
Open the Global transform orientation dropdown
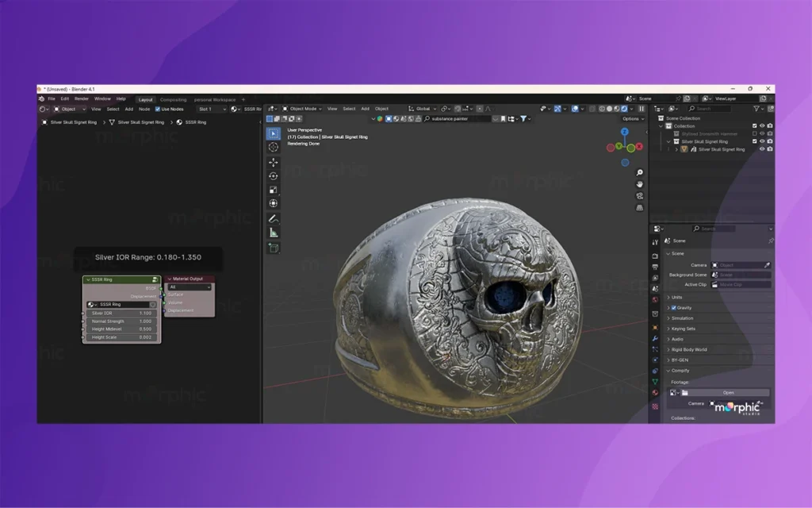(422, 109)
